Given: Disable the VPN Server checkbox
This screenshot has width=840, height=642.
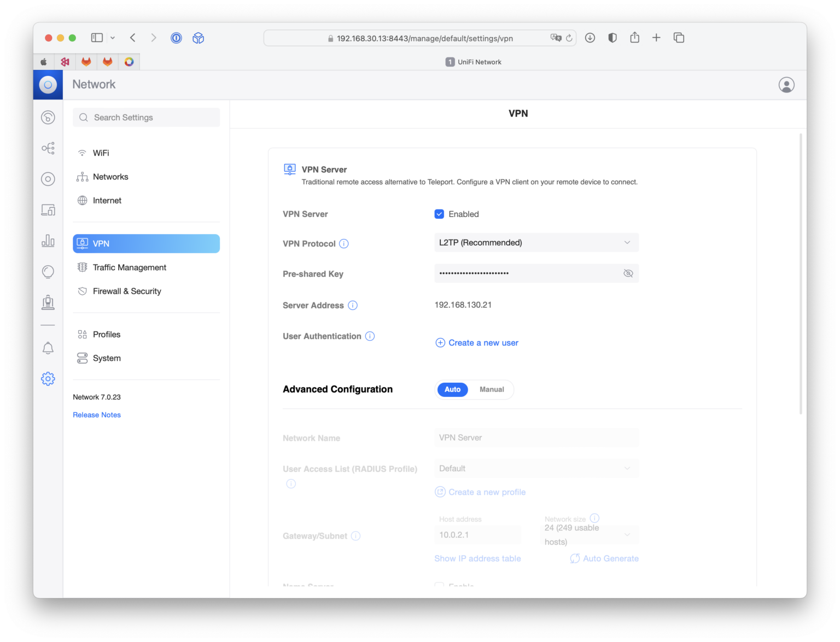Looking at the screenshot, I should [439, 214].
